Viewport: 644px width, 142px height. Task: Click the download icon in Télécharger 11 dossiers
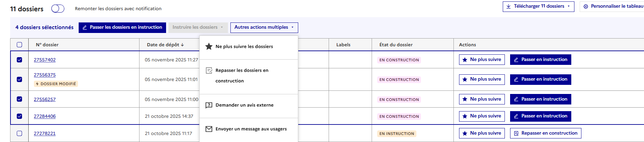click(x=509, y=6)
